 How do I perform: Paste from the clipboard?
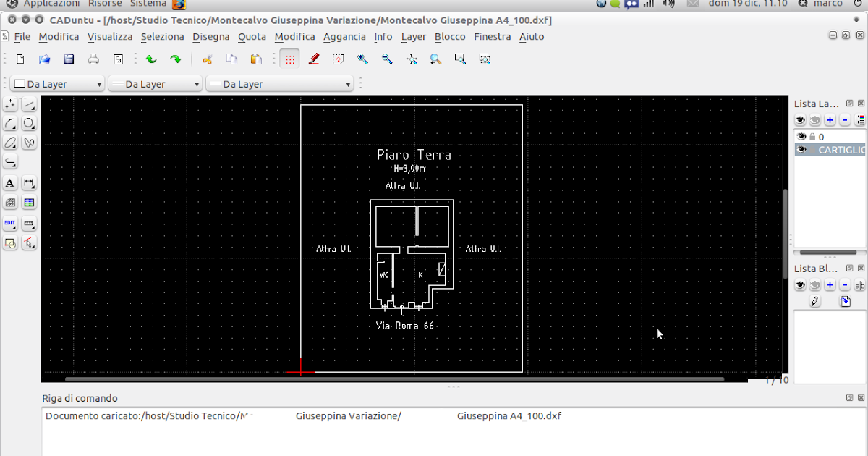(x=256, y=59)
